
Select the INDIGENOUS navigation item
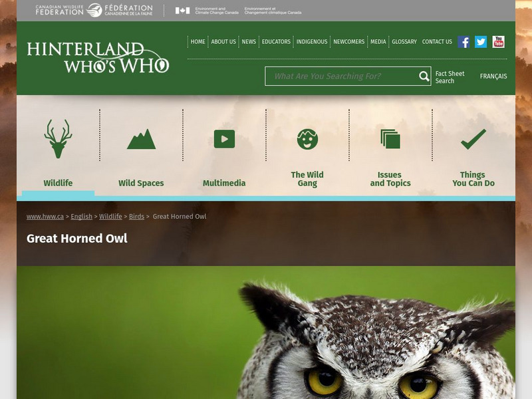coord(314,41)
